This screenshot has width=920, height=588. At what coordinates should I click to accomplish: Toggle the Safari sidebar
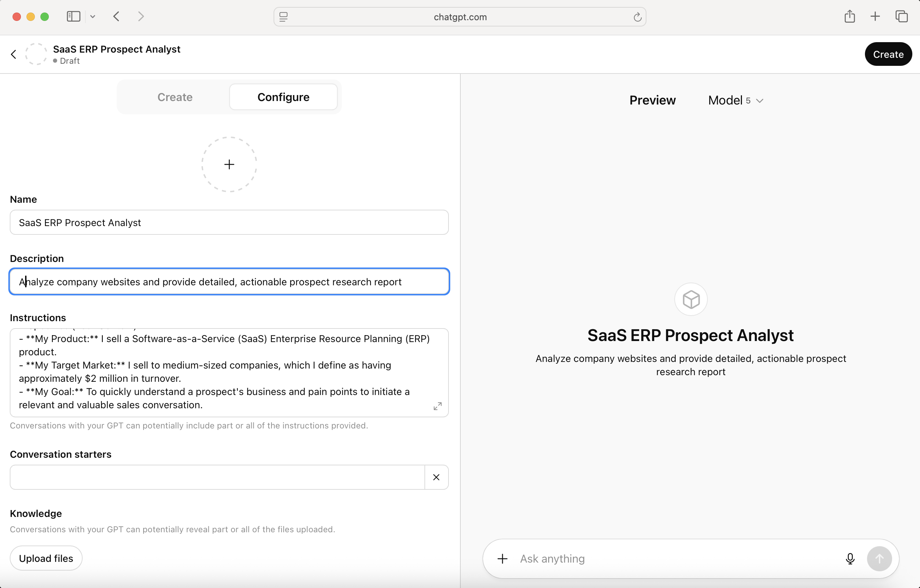(73, 16)
